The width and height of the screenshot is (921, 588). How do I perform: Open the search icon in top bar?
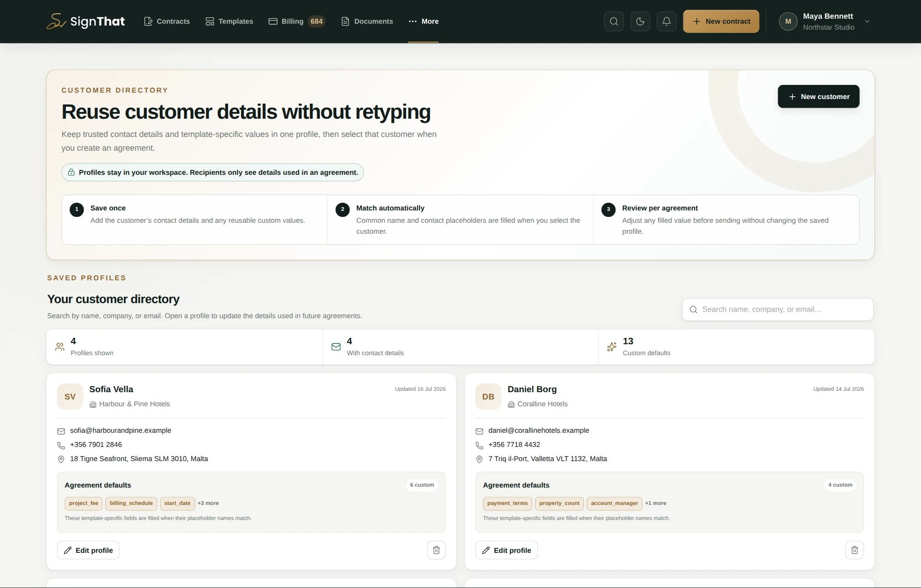click(614, 21)
